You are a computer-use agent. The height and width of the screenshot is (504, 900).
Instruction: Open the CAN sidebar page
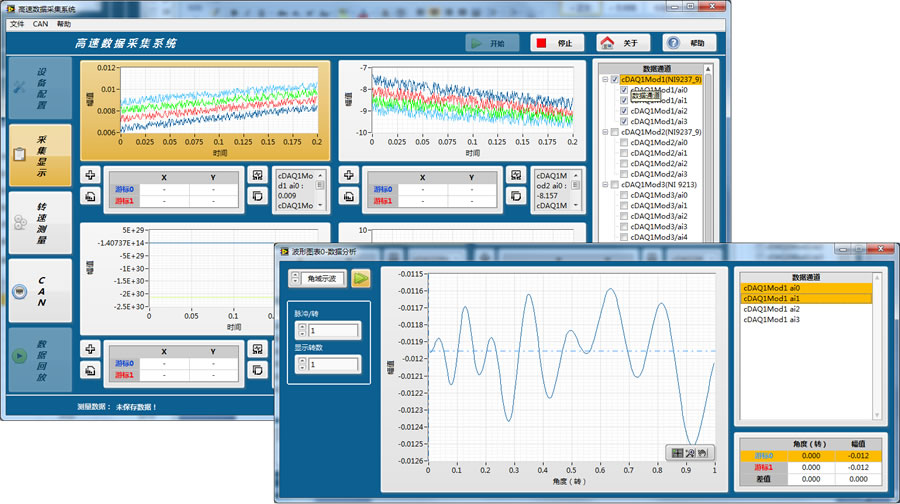point(40,290)
